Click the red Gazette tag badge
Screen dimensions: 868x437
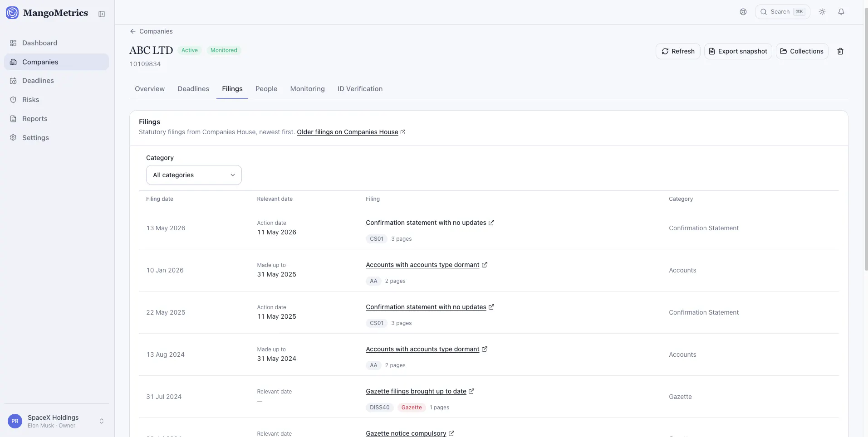pyautogui.click(x=412, y=408)
